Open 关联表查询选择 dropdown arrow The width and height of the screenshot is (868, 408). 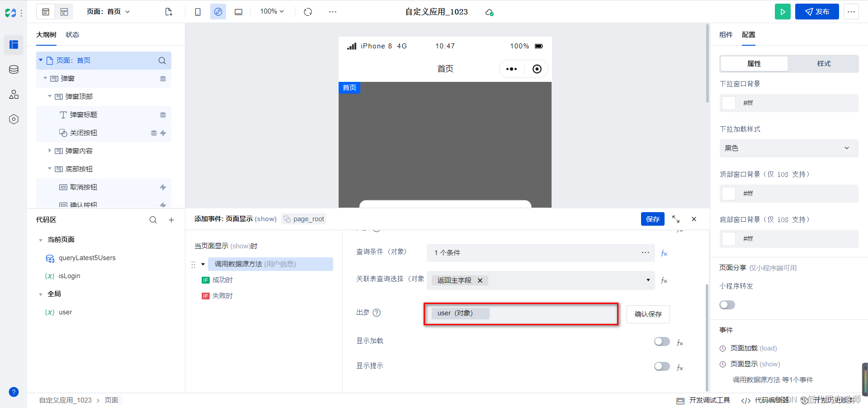point(648,280)
